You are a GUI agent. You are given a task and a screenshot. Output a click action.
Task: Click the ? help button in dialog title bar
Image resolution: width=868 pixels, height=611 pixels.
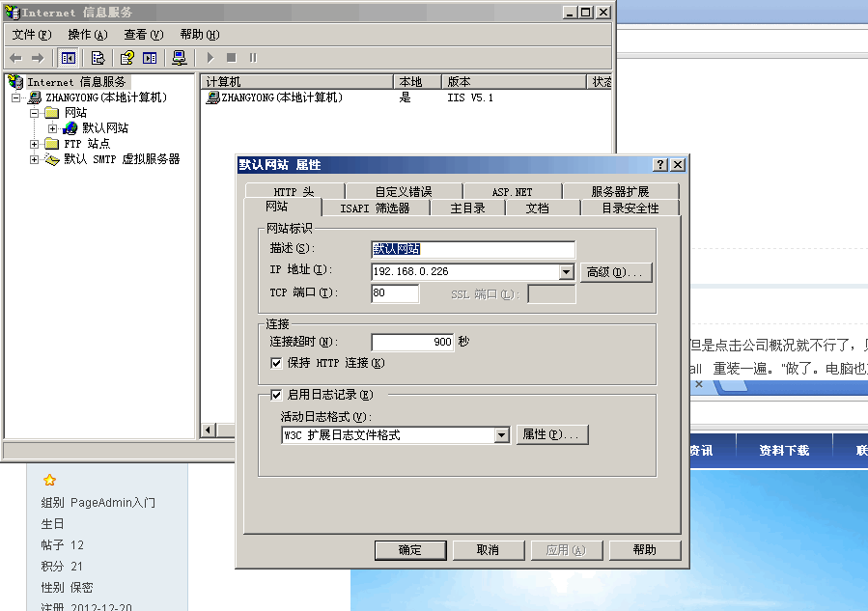(x=660, y=165)
